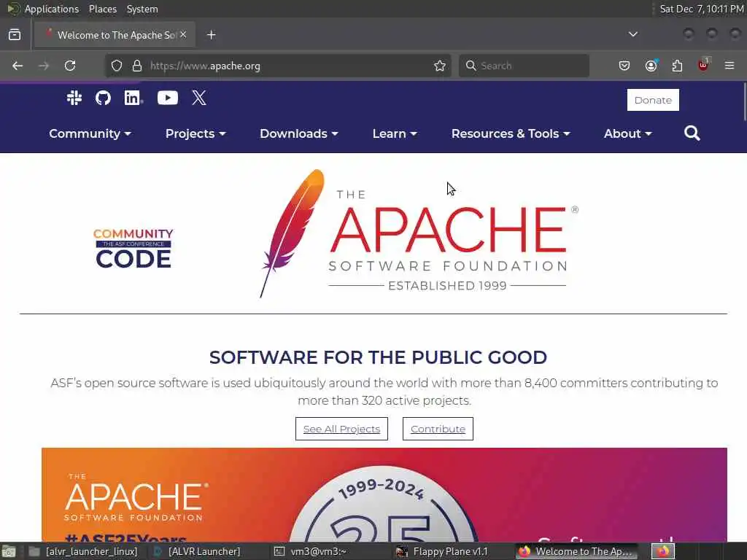
Task: Click the show desktop icon in taskbar
Action: [8, 551]
